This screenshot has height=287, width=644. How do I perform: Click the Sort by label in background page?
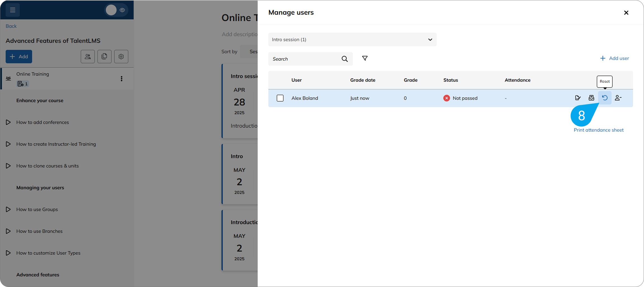(229, 51)
